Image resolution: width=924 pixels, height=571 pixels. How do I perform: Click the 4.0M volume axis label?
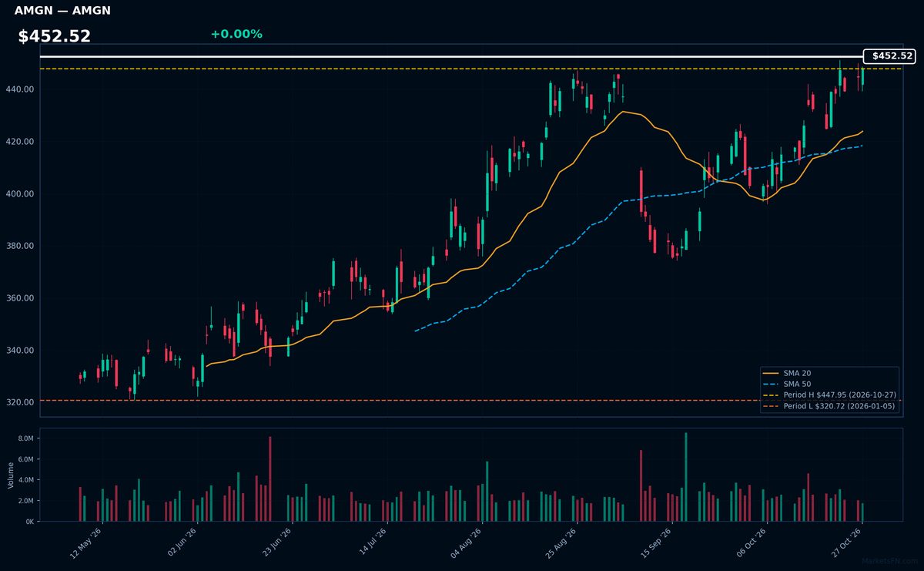25,480
